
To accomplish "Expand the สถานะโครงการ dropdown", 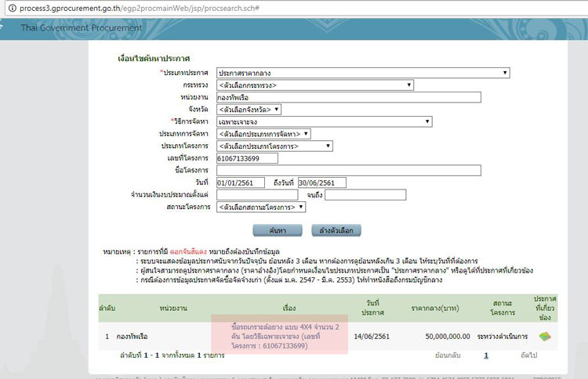I will [262, 207].
